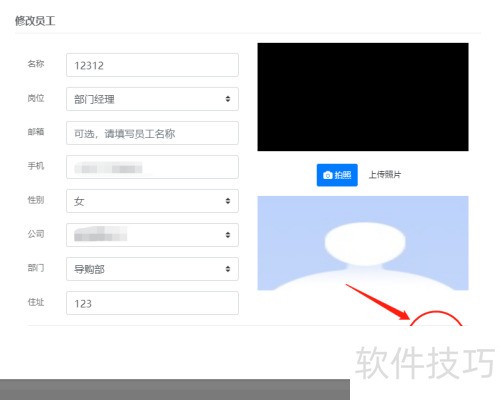Viewport: 500px width, 400px height.
Task: Click the default avatar placeholder image
Action: (363, 243)
